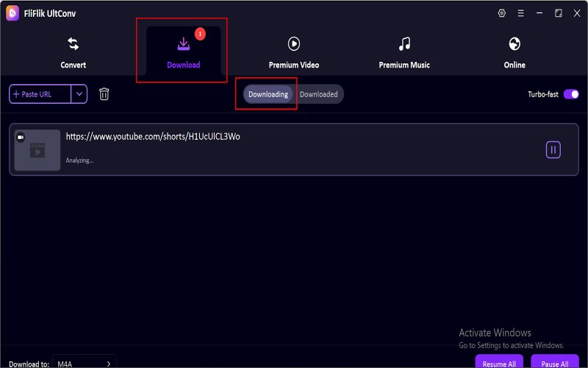Minimize the FliFlik UltConv window
Screen dimensions: 588x368
pos(539,13)
